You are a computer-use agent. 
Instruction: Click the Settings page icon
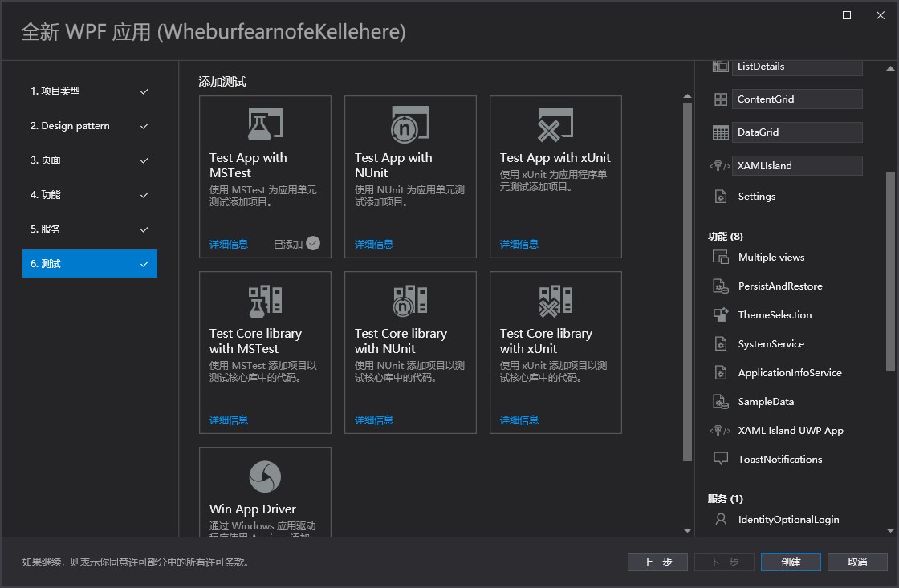721,197
